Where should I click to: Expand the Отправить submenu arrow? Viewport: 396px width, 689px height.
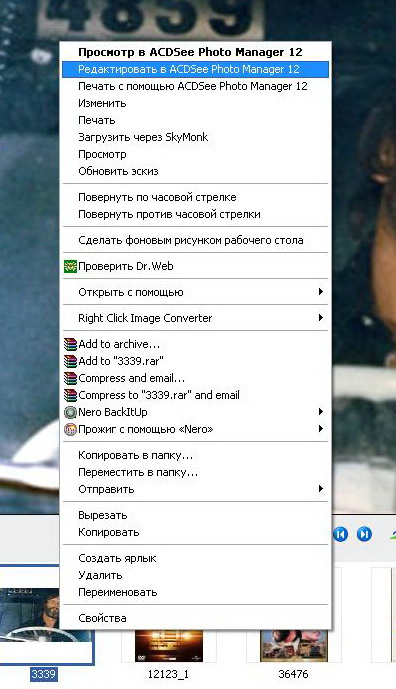321,489
